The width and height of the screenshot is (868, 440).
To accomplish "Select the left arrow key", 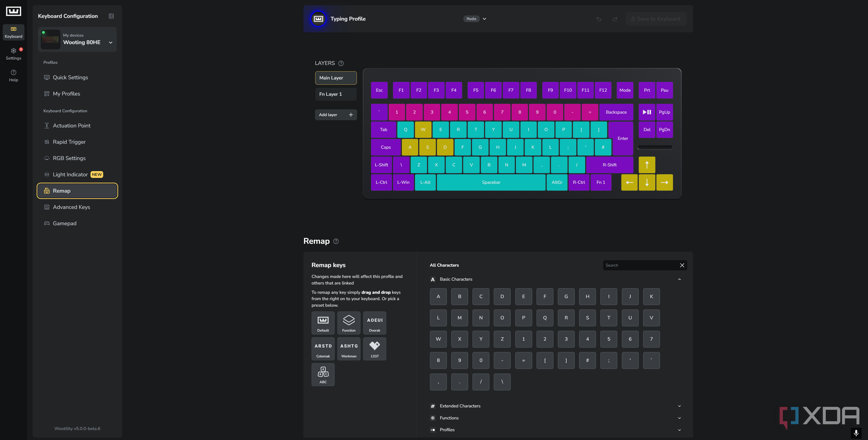I will [629, 182].
